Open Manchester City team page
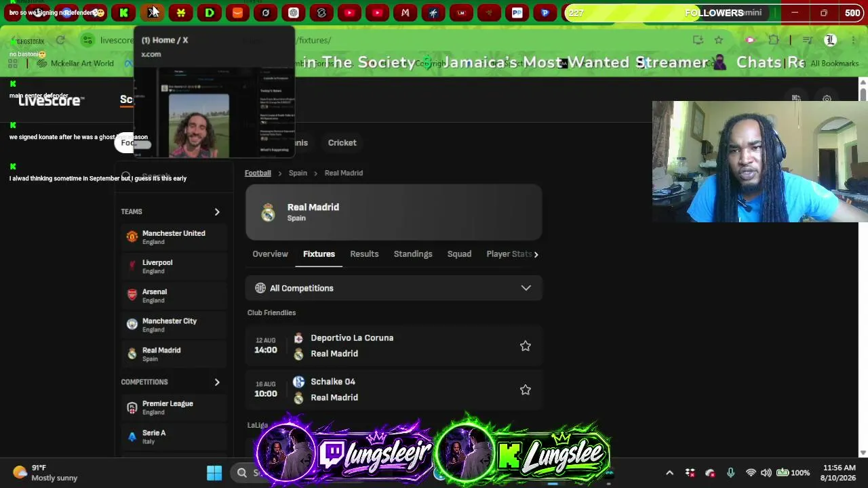The height and width of the screenshot is (488, 868). pos(173,325)
